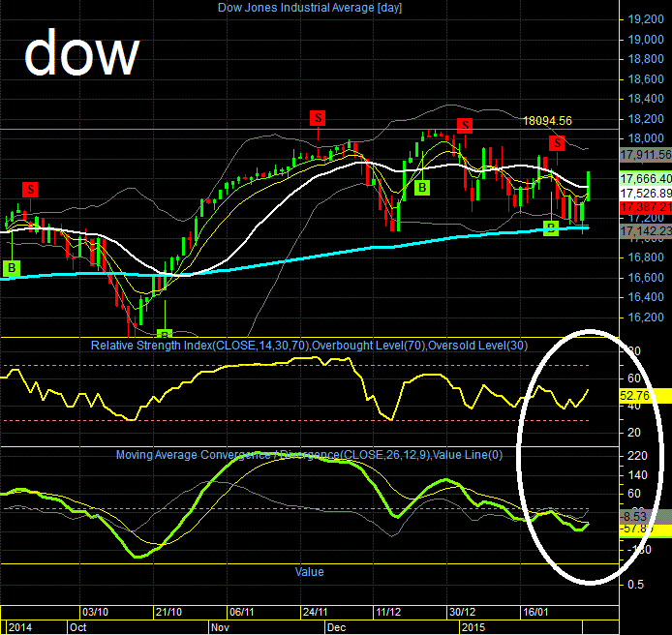
Task: Click the 2015 year label
Action: coord(473,627)
